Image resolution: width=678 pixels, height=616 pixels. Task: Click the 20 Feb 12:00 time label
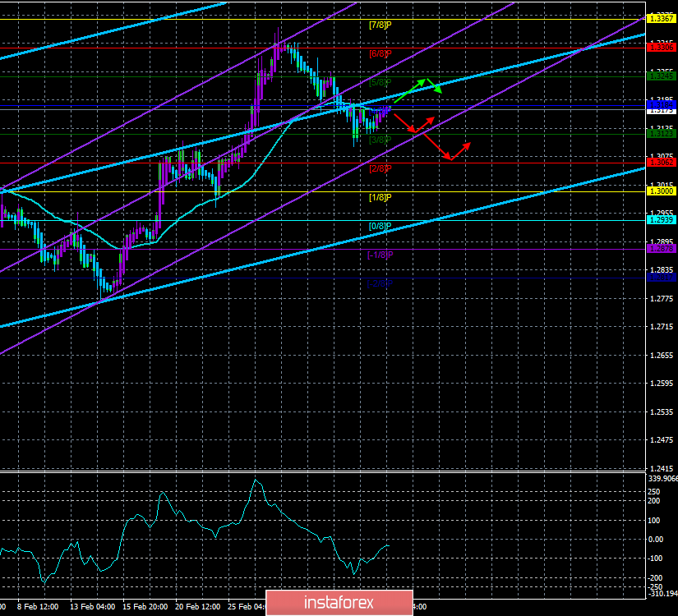click(198, 606)
